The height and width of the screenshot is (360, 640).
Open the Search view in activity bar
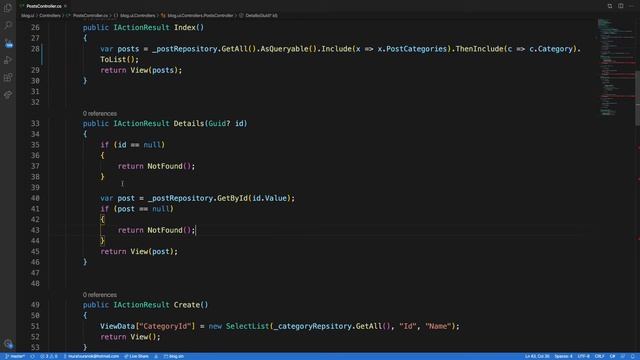click(8, 25)
